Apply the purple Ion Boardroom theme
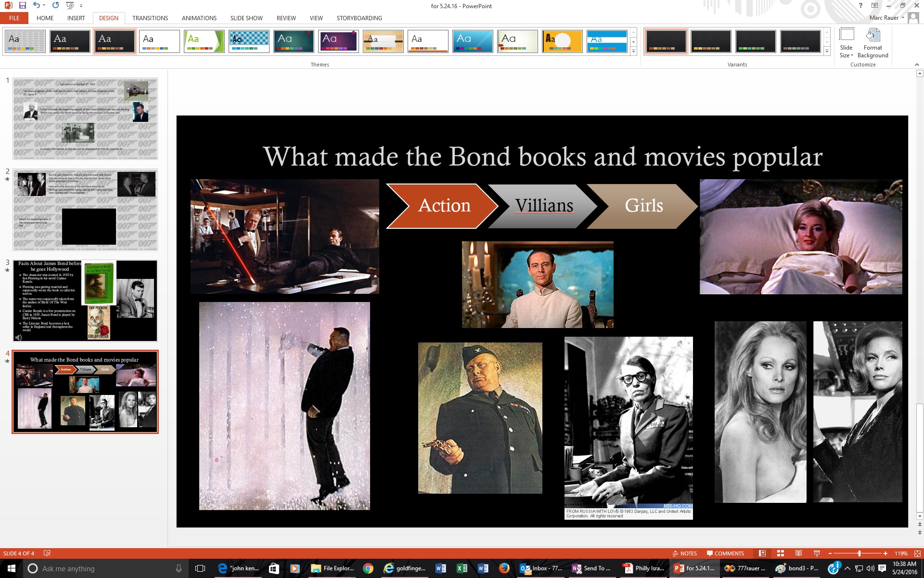The width and height of the screenshot is (924, 578). tap(338, 41)
